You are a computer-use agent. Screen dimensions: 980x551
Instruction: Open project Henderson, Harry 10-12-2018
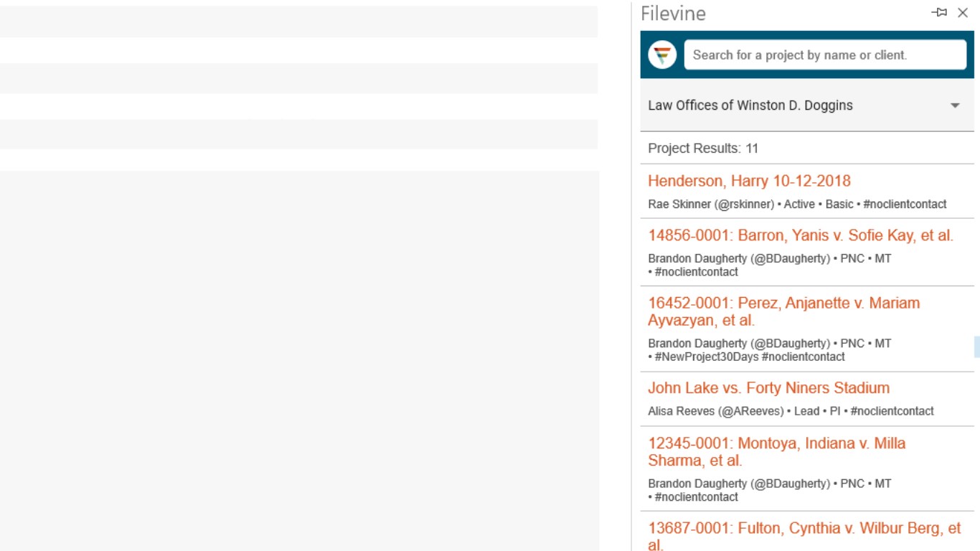click(749, 181)
